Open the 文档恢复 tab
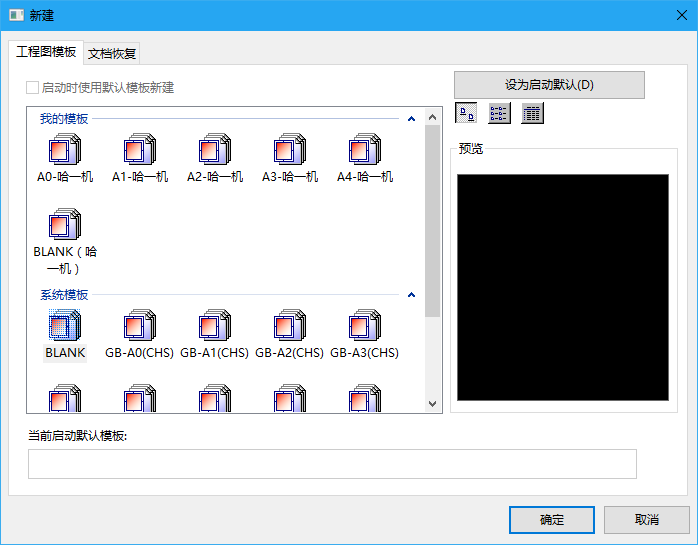This screenshot has width=698, height=545. (112, 54)
